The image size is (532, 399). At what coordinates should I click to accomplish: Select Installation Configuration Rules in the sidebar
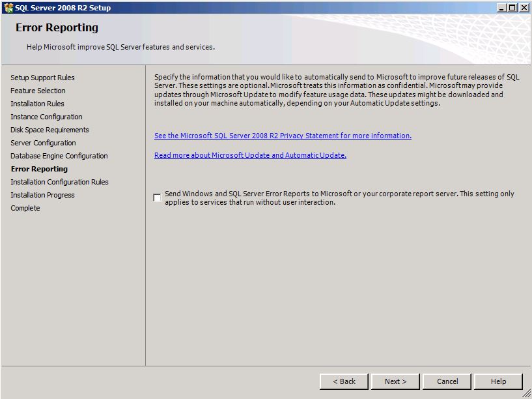(59, 182)
